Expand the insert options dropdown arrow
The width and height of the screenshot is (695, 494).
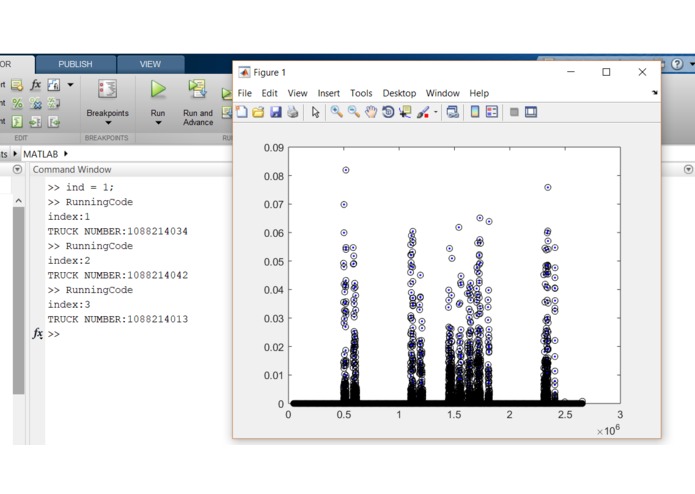click(x=70, y=84)
